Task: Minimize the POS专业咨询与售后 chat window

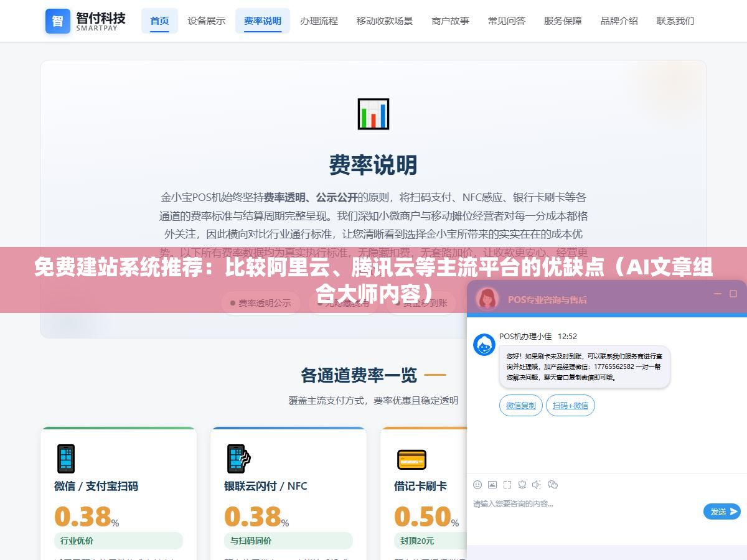Action: (717, 294)
